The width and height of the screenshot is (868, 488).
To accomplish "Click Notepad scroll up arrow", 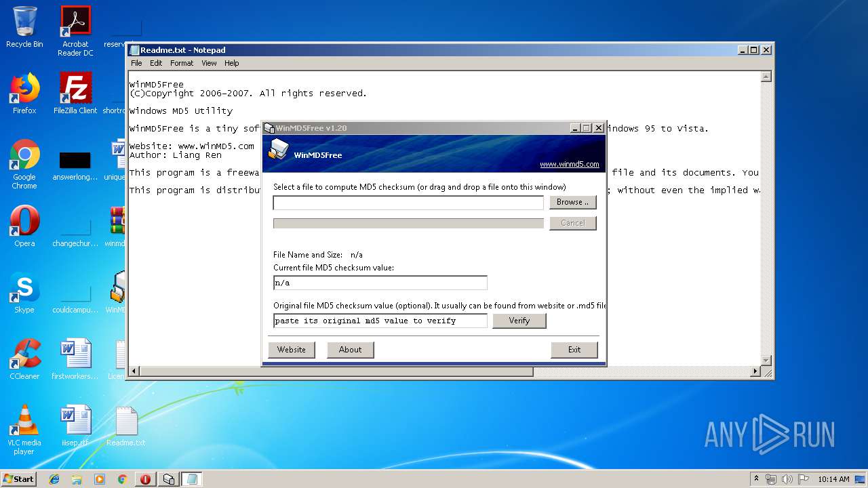I will 766,77.
